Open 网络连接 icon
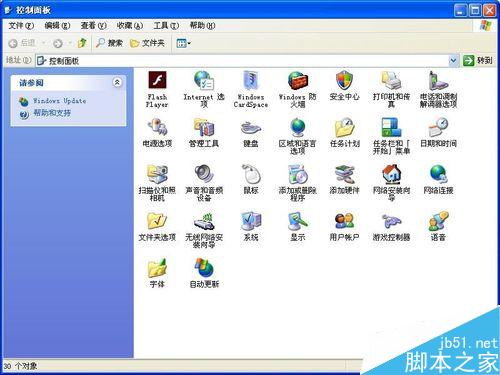This screenshot has height=375, width=500. point(438,174)
